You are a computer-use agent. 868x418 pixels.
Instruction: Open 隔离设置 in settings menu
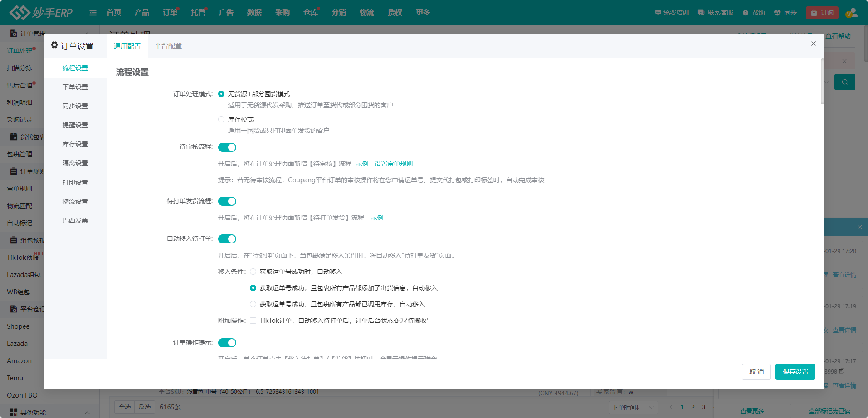(75, 163)
